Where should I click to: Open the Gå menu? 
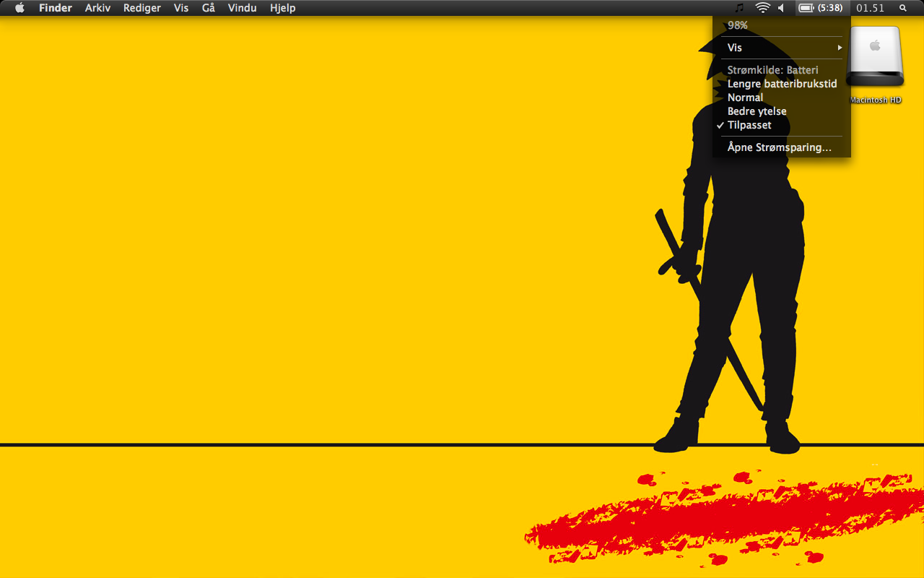pyautogui.click(x=209, y=8)
